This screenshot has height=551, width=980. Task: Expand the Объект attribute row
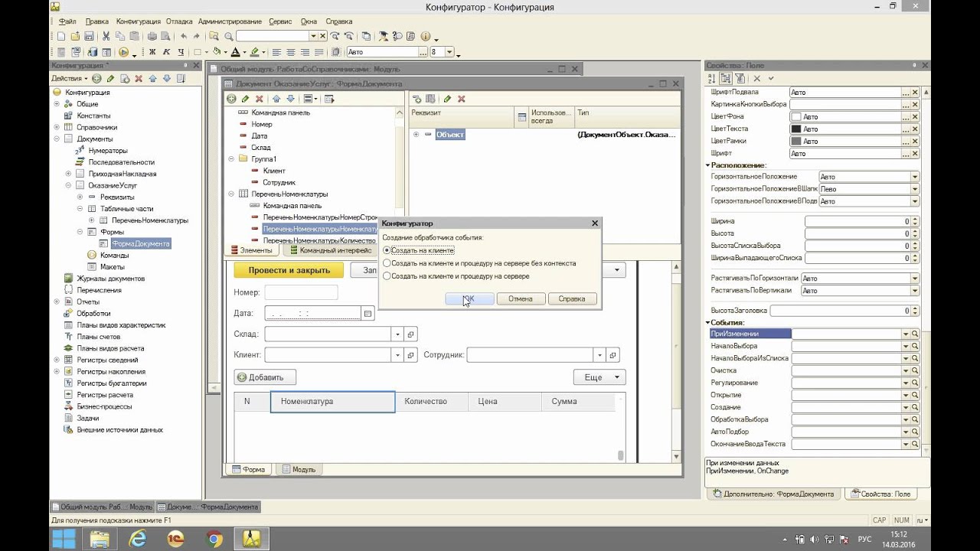[x=416, y=134]
